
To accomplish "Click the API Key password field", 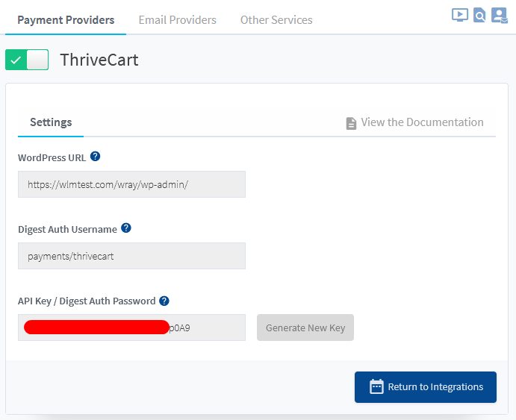I will 131,327.
